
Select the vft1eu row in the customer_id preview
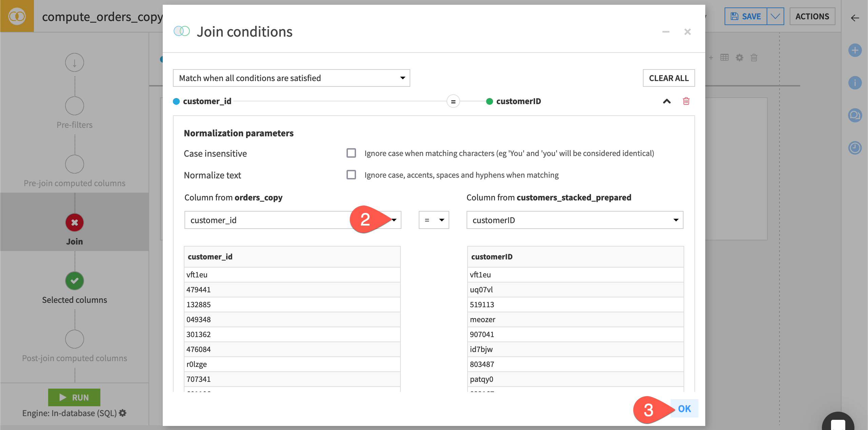tap(292, 275)
